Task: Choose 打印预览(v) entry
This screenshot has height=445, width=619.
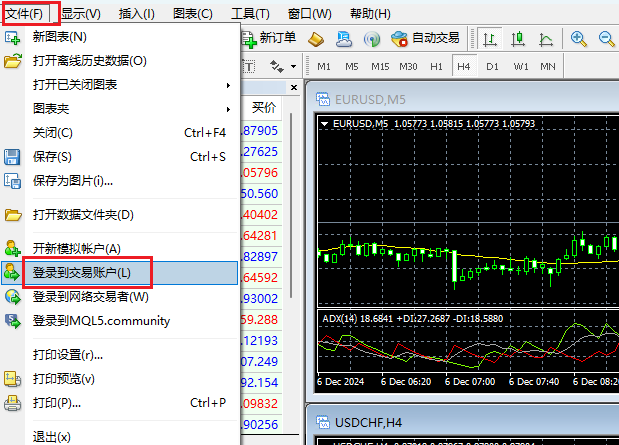Action: pos(120,379)
